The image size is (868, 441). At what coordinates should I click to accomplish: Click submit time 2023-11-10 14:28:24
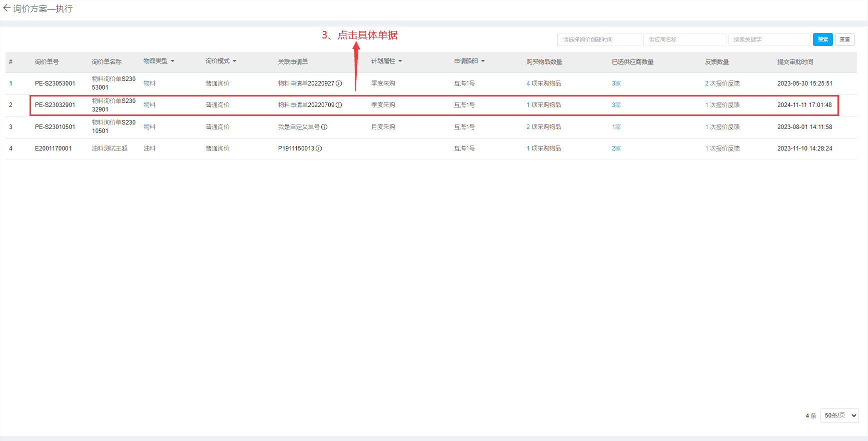coord(804,148)
